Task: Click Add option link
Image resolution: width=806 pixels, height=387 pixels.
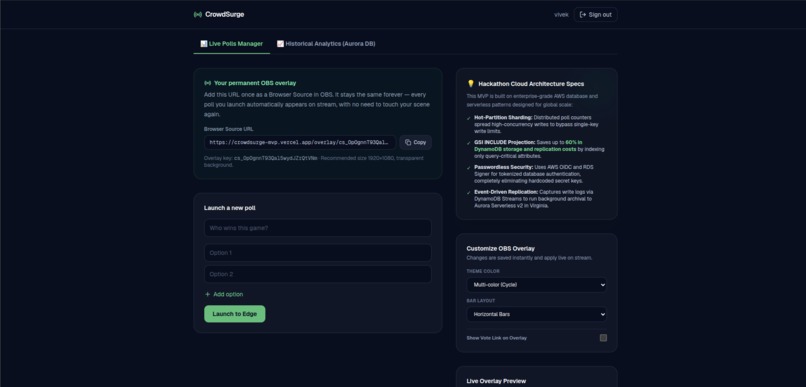Action: [224, 294]
